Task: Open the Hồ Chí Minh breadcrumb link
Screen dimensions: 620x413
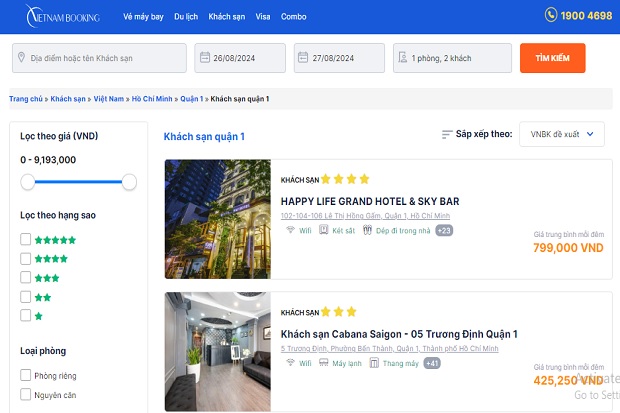Action: click(x=152, y=99)
